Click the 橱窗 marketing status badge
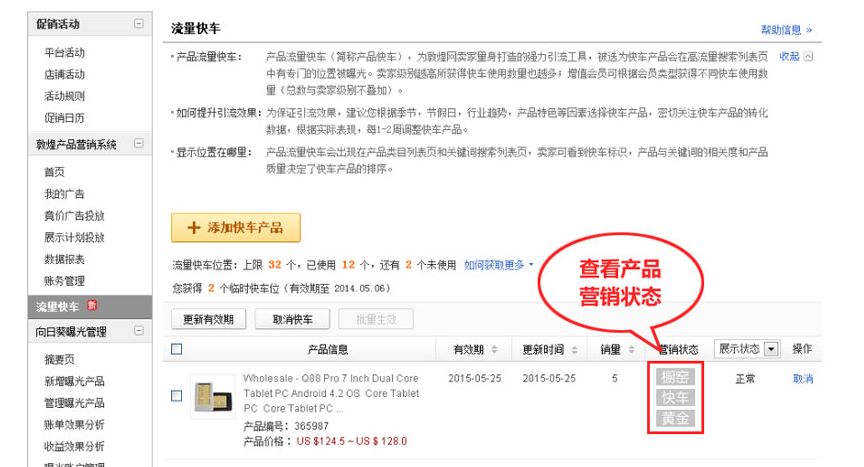The image size is (864, 467). 675,377
